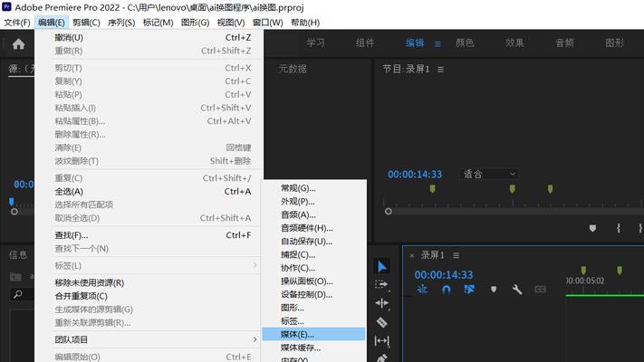Go to the Home screen icon
This screenshot has width=644, height=362.
(18, 43)
